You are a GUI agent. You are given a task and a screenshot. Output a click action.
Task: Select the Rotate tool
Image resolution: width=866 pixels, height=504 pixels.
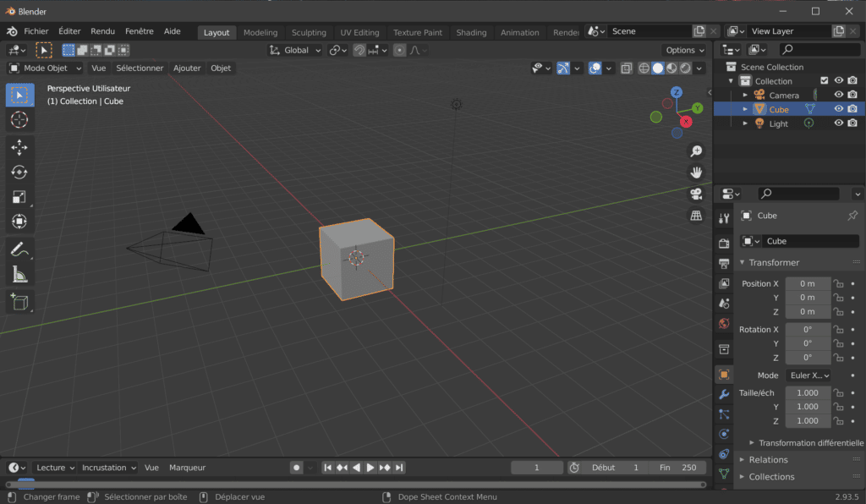(19, 172)
